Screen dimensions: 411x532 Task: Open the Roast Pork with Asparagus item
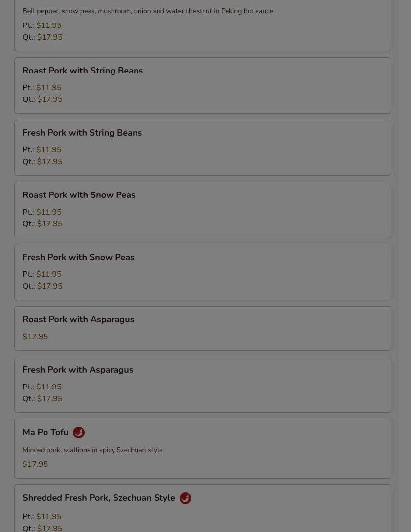coord(78,319)
